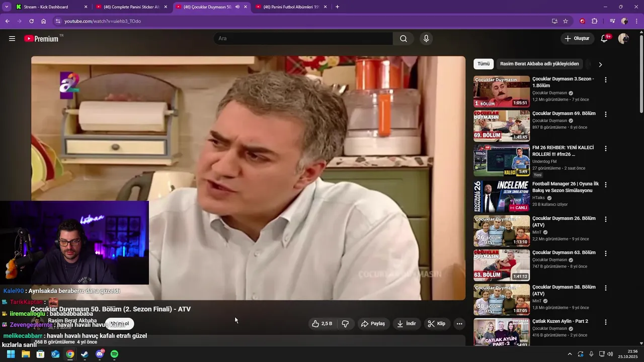
Task: Show more filter chips with arrow
Action: [600, 64]
